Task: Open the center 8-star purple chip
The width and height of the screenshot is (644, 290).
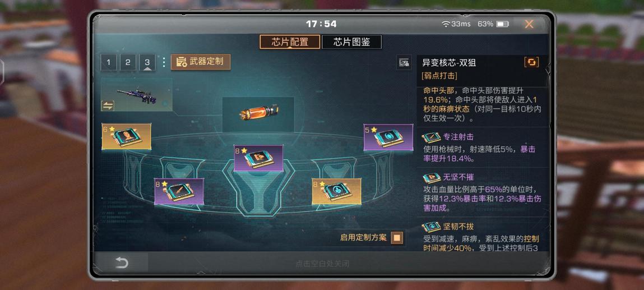Action: pos(258,158)
